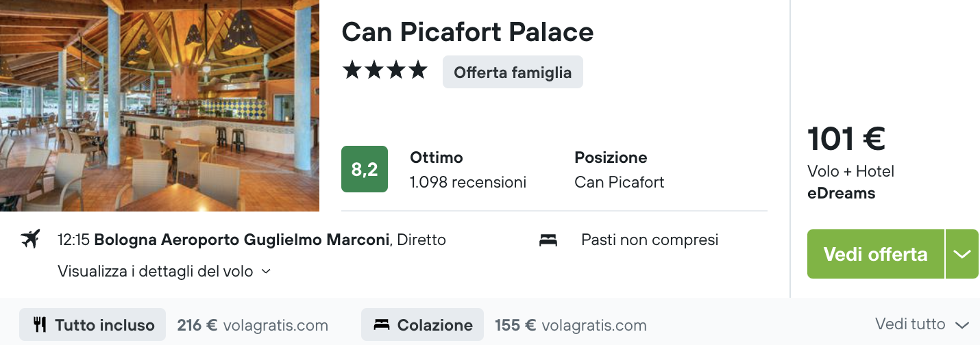The height and width of the screenshot is (345, 980).
Task: Expand Visualizza i dettagli del volo
Action: [x=165, y=271]
